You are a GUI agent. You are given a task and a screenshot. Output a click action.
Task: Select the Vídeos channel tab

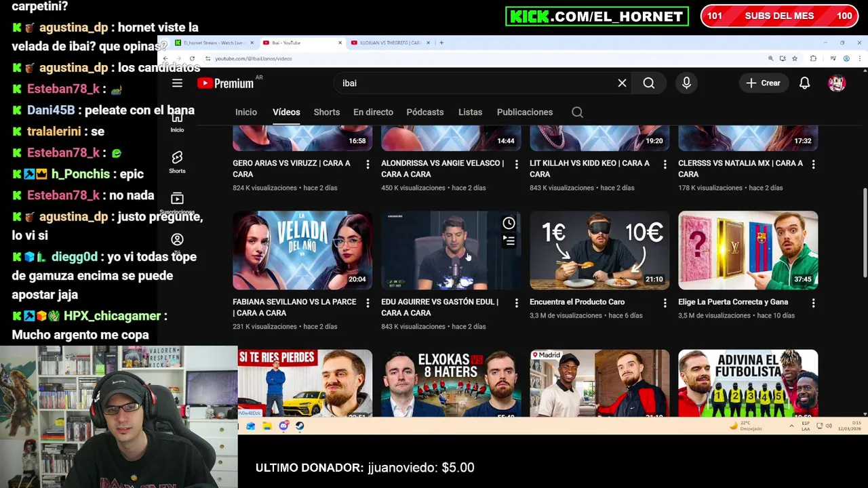pyautogui.click(x=286, y=112)
